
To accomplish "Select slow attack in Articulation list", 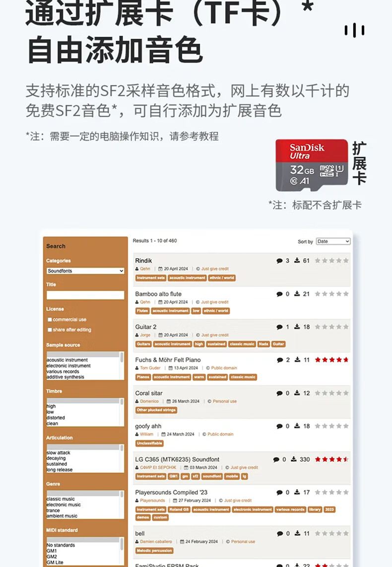I will point(59,453).
